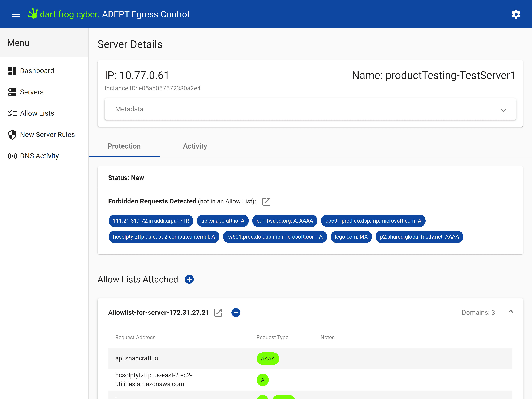Click the lego.com: MX chip

click(x=351, y=237)
